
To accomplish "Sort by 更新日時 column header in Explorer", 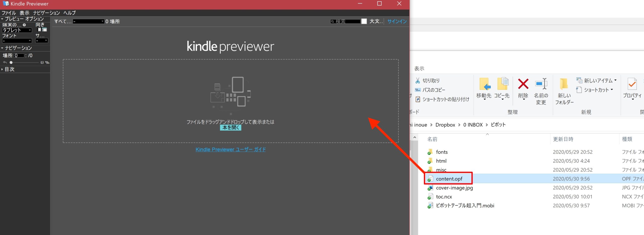I will [563, 139].
